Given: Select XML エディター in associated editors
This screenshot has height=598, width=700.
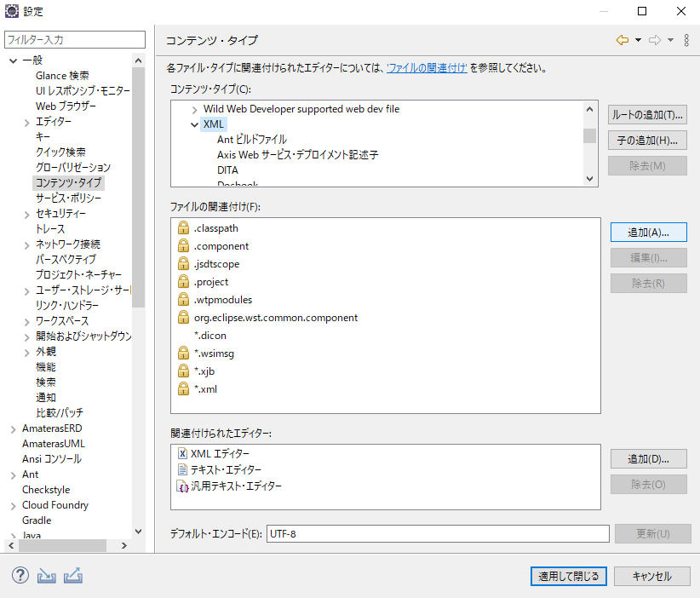Looking at the screenshot, I should point(220,454).
